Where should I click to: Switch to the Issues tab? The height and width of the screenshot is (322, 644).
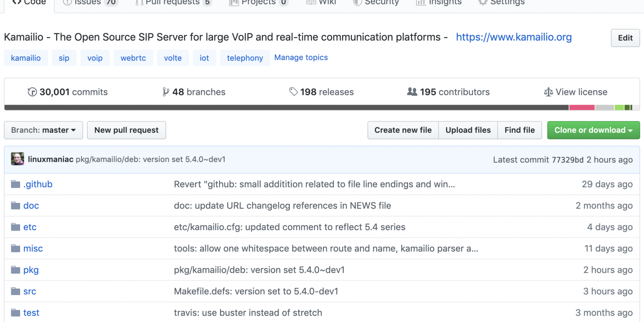[x=91, y=2]
